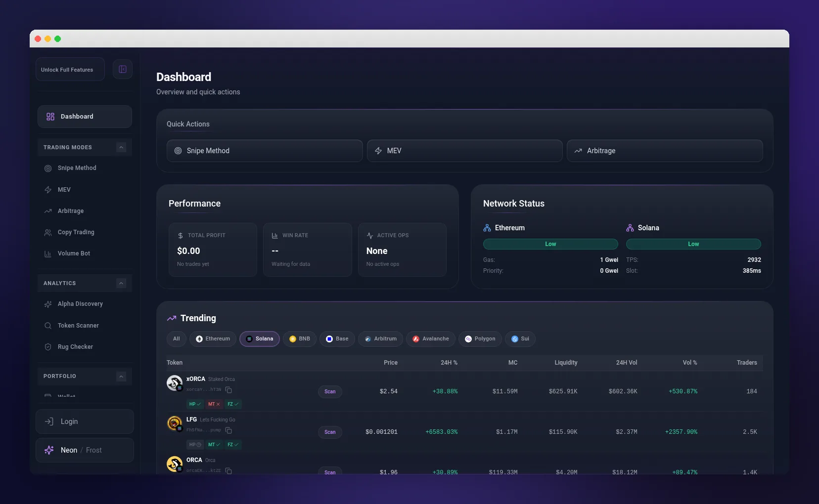
Task: Click xORCA MT failed badge
Action: pyautogui.click(x=214, y=404)
